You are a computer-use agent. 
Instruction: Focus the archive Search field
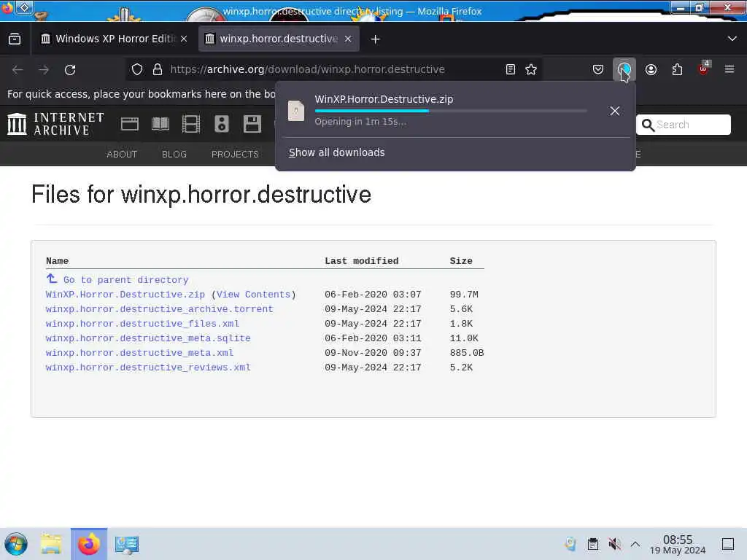click(x=683, y=125)
